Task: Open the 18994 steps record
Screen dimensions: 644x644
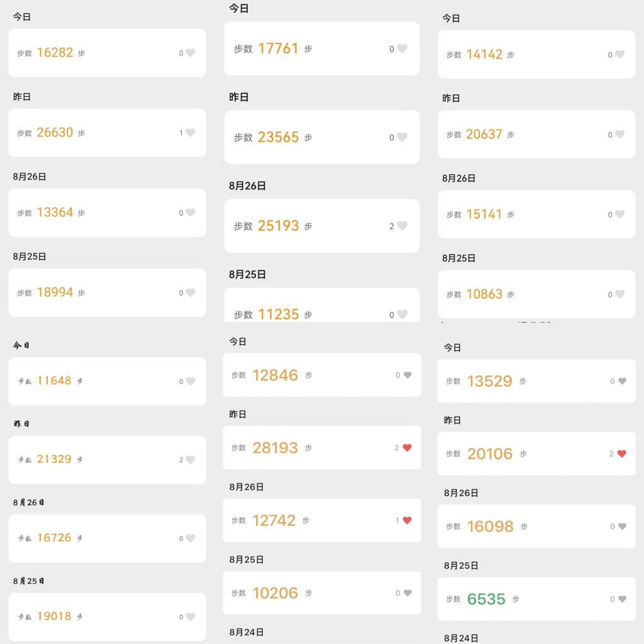Action: [x=107, y=292]
